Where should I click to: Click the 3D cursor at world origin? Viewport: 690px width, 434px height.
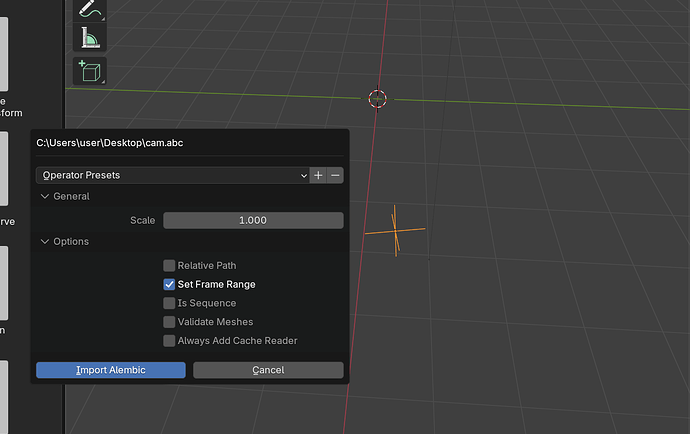tap(378, 99)
